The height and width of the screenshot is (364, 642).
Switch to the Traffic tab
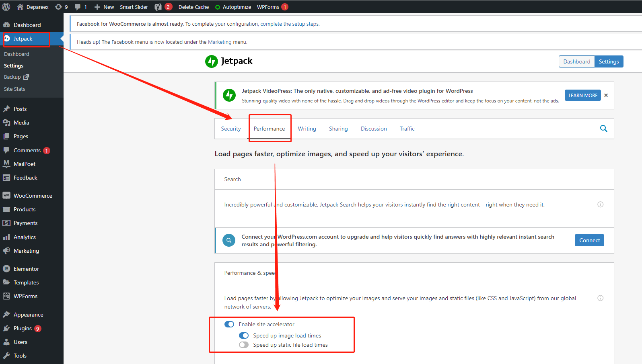[407, 129]
